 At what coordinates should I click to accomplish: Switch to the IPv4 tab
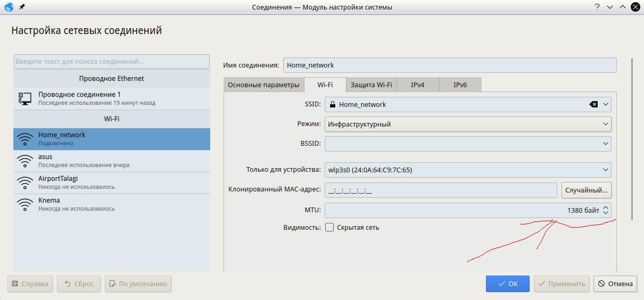click(x=418, y=85)
